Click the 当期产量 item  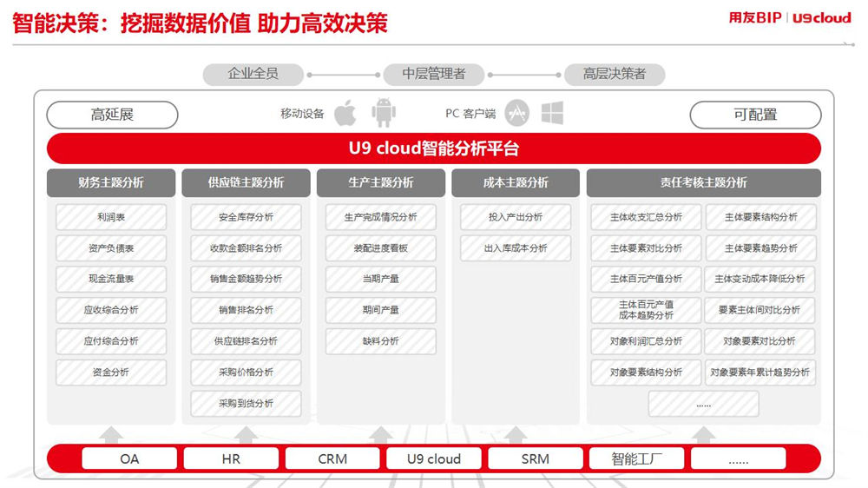[381, 280]
